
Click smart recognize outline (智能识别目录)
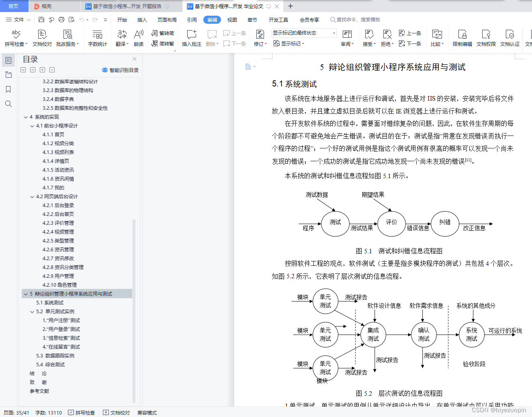point(121,70)
